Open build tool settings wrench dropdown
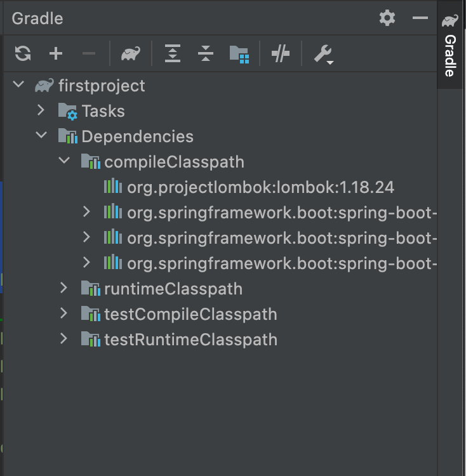The image size is (466, 476). (324, 55)
